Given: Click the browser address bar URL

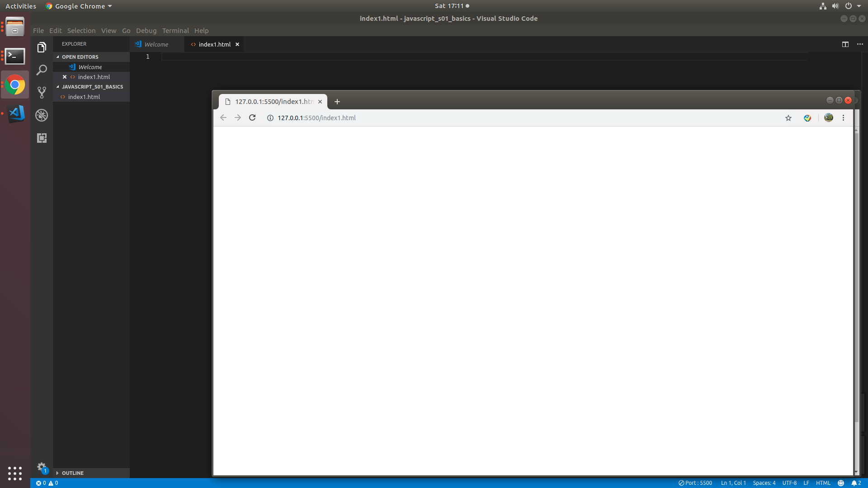Looking at the screenshot, I should pyautogui.click(x=316, y=117).
